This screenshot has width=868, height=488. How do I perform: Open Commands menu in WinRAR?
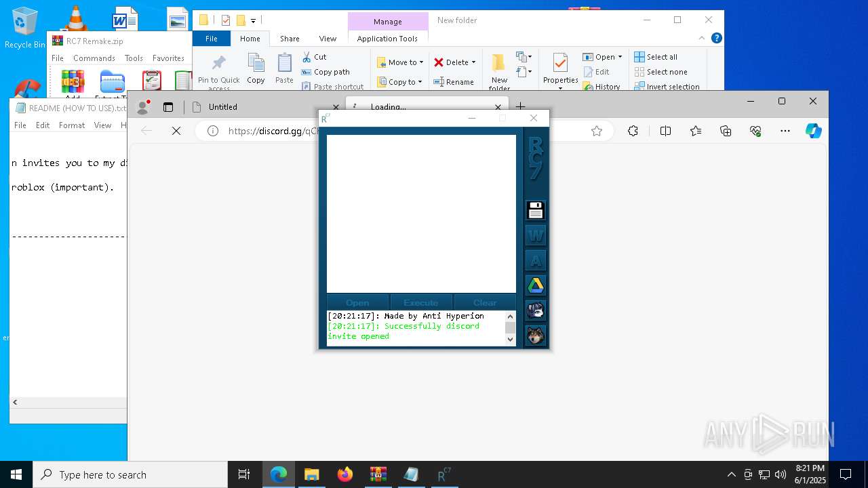pyautogui.click(x=94, y=58)
